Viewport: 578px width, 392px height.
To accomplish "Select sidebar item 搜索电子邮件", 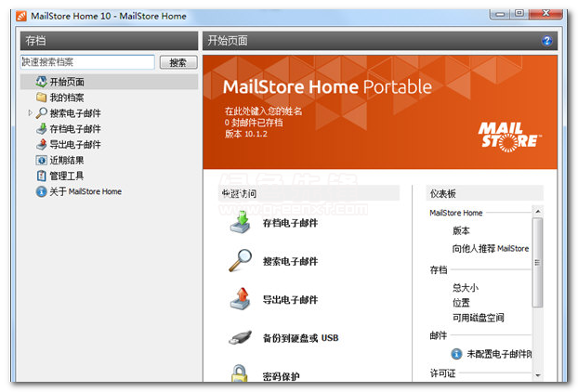I will click(75, 113).
